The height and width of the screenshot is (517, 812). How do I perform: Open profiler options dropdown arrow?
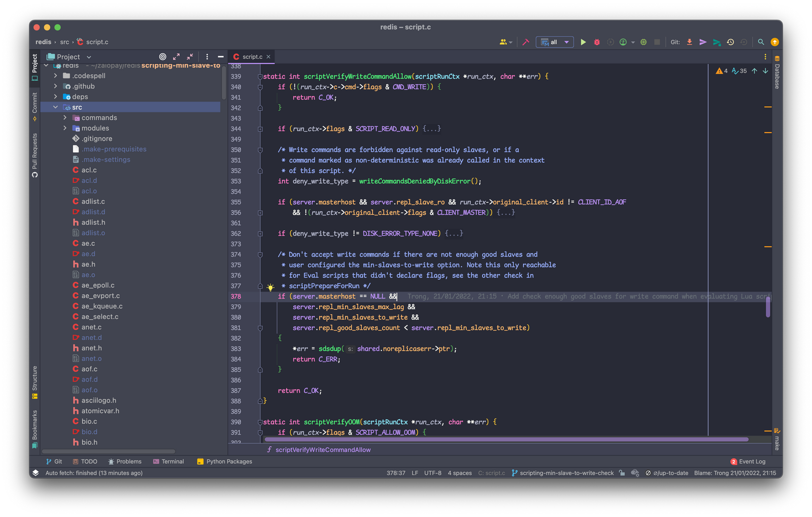(633, 43)
